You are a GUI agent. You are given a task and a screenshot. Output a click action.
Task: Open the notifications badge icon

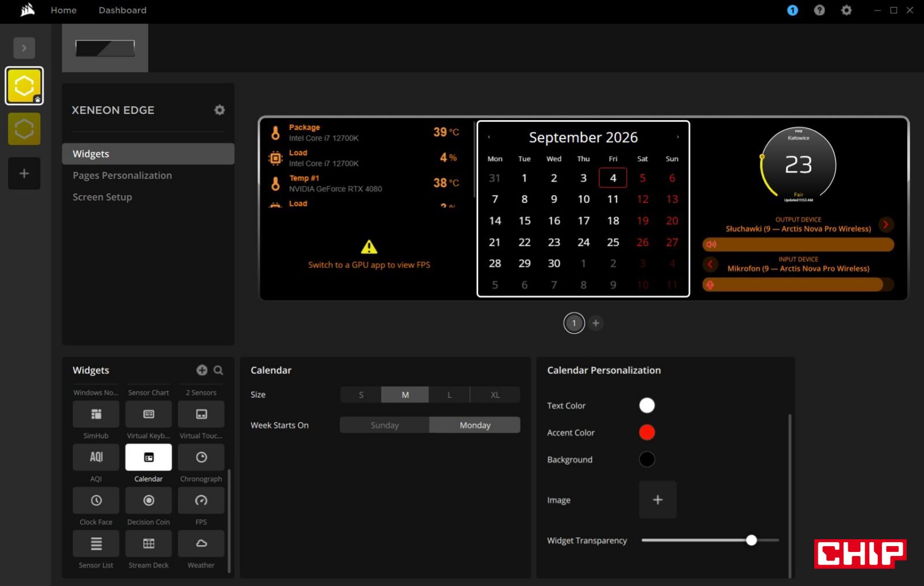pyautogui.click(x=792, y=10)
